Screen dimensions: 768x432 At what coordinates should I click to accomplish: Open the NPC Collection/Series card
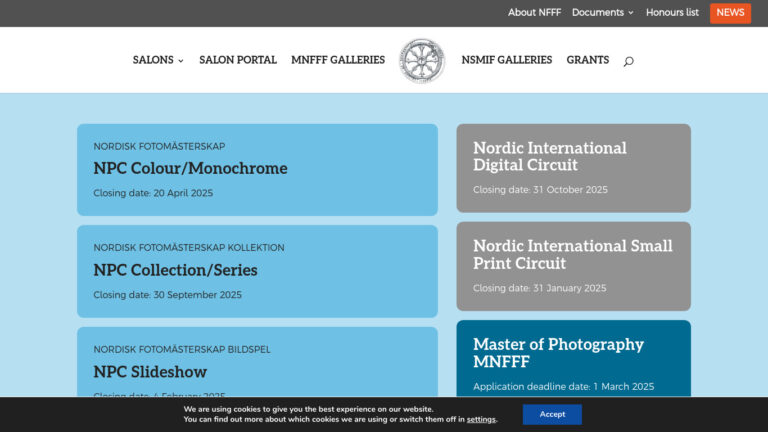[x=257, y=271]
